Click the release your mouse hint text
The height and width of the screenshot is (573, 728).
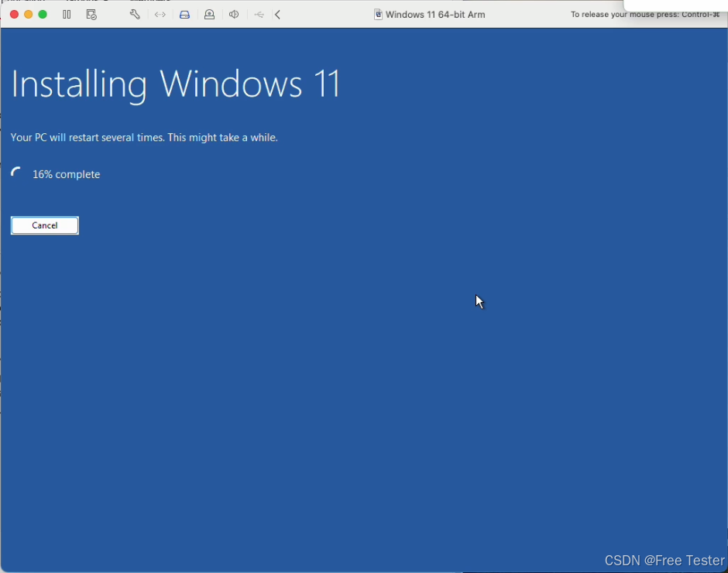645,15
